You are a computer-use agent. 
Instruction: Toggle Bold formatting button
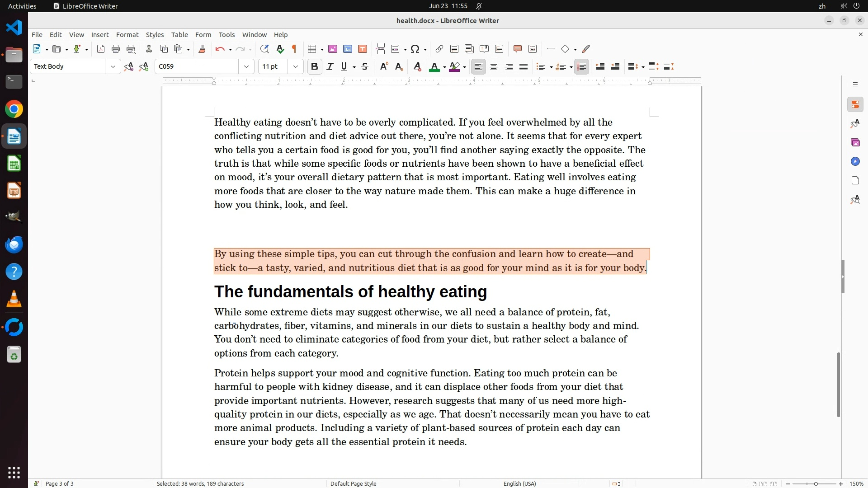315,67
